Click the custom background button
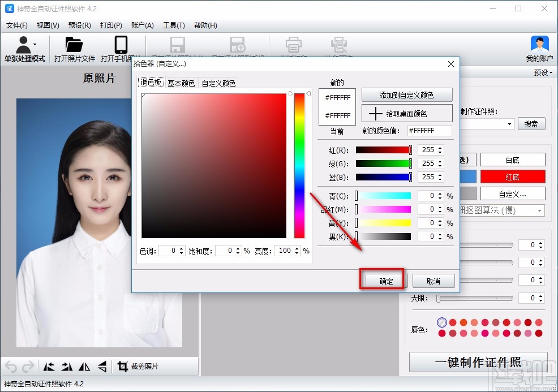 pyautogui.click(x=513, y=194)
